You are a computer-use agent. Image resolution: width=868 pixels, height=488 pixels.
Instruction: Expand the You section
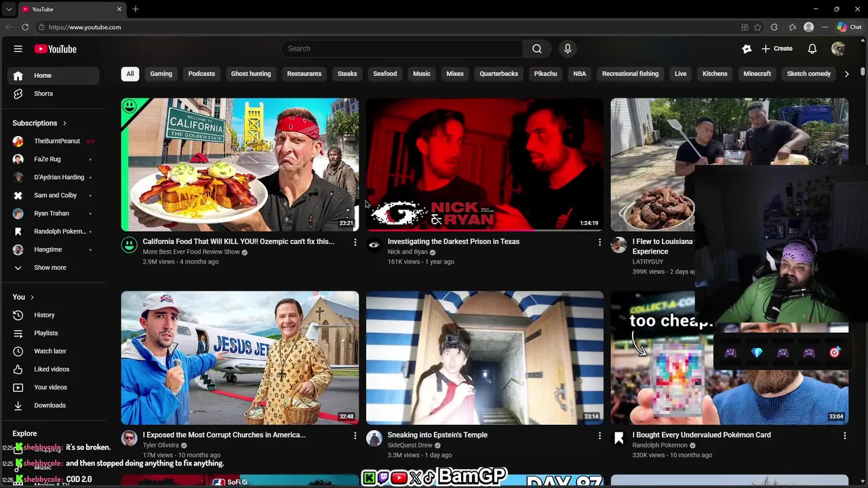(x=23, y=297)
